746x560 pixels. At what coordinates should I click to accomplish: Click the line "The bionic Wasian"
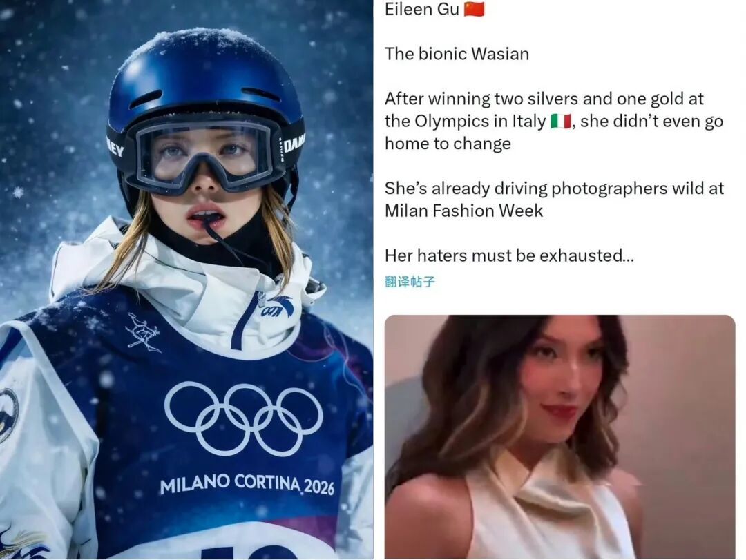[457, 54]
